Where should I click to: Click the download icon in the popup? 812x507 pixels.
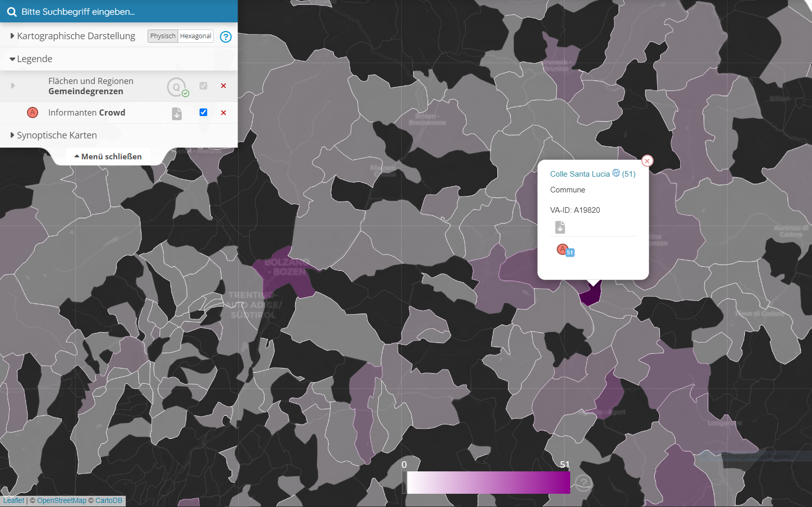[x=560, y=227]
